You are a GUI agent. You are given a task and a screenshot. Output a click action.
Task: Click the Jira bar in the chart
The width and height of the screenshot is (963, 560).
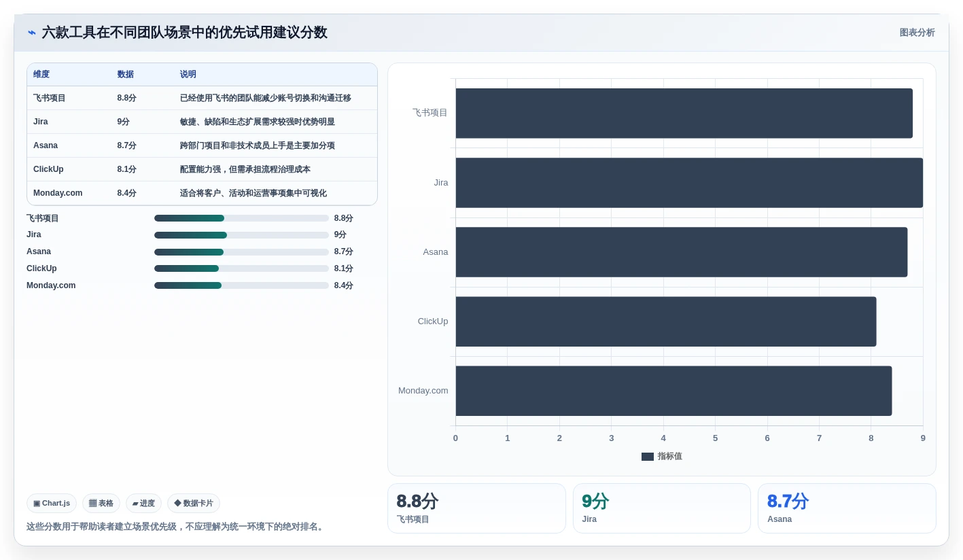tap(689, 183)
